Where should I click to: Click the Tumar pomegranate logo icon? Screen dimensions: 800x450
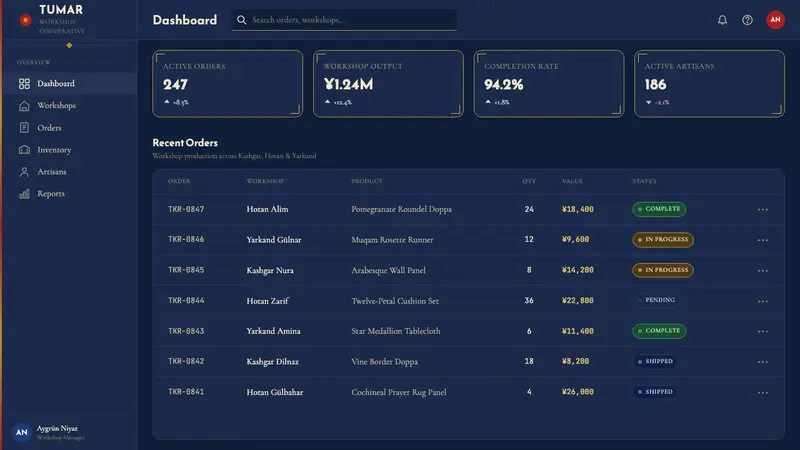coord(25,20)
